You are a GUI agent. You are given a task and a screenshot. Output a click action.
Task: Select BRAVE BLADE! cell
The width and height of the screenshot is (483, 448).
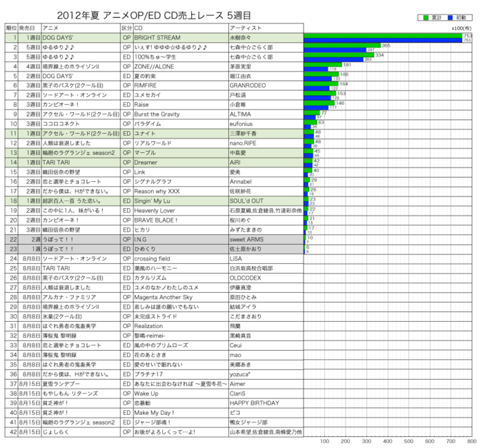181,221
